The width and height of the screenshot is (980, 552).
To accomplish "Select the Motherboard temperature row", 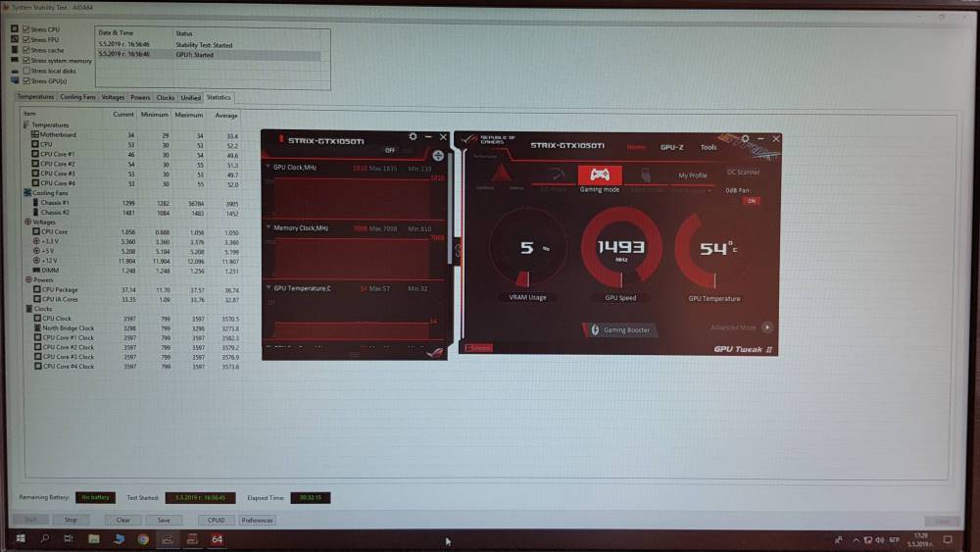I will [131, 134].
